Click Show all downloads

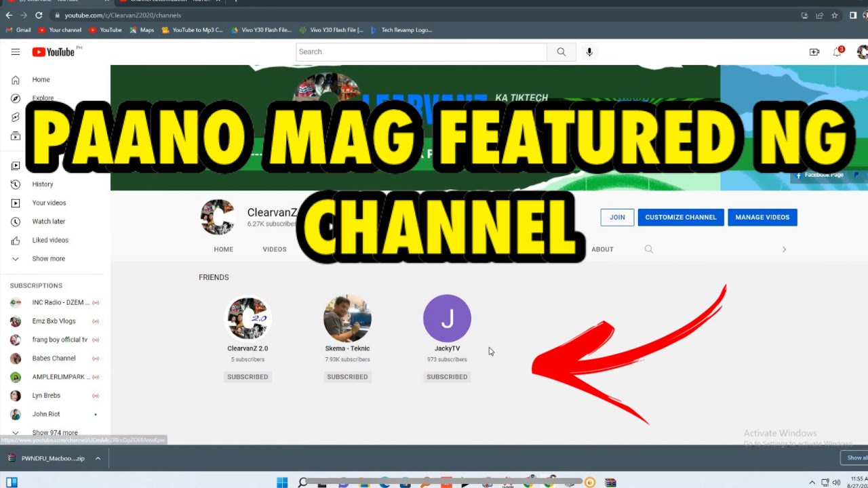(857, 458)
